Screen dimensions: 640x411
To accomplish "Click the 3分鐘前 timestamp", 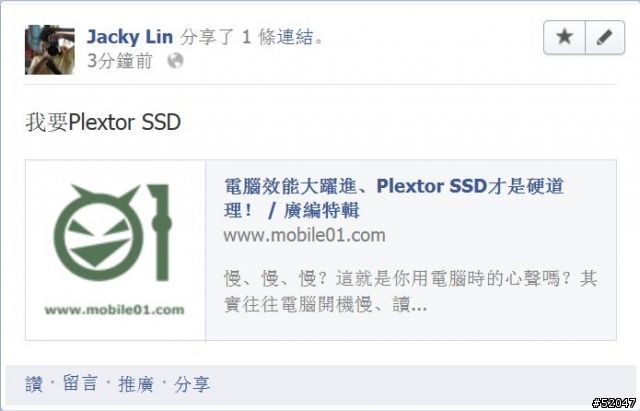I will point(120,61).
